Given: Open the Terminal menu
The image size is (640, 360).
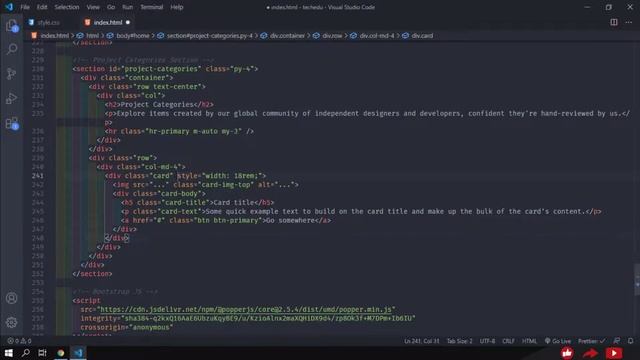Looking at the screenshot, I should coord(151,7).
